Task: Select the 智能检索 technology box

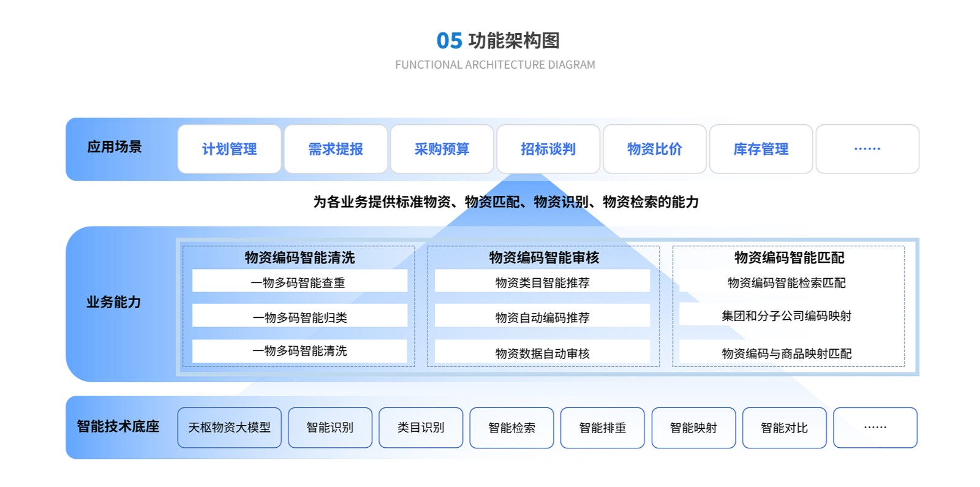Action: click(x=511, y=428)
